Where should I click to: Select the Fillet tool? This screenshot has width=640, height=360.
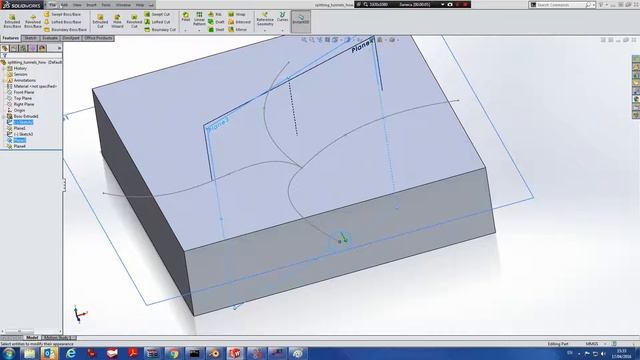(x=186, y=17)
